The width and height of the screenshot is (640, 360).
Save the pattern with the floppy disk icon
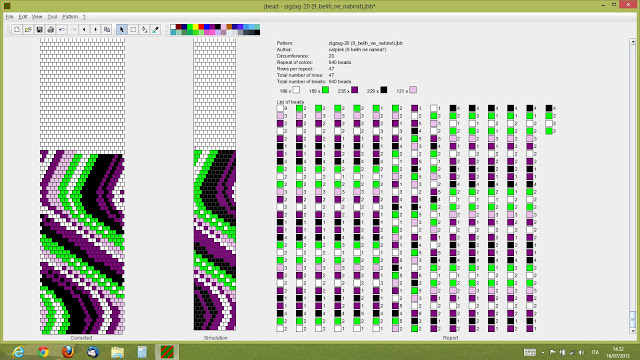pyautogui.click(x=39, y=29)
